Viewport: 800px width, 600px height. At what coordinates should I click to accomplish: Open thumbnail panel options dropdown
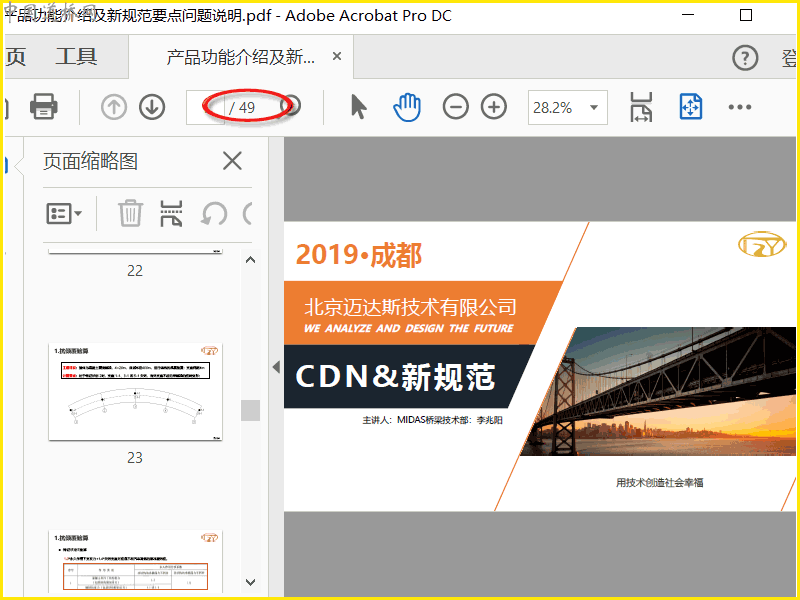64,214
